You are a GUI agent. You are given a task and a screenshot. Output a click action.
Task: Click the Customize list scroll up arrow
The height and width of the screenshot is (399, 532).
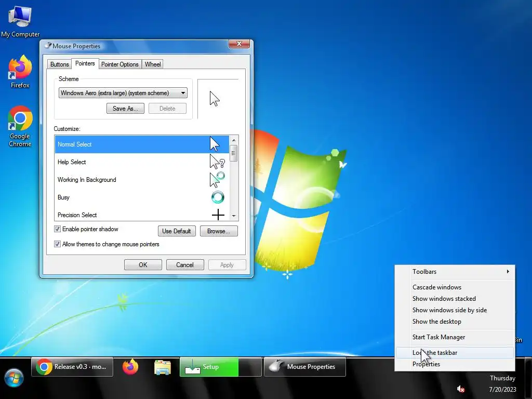click(233, 140)
